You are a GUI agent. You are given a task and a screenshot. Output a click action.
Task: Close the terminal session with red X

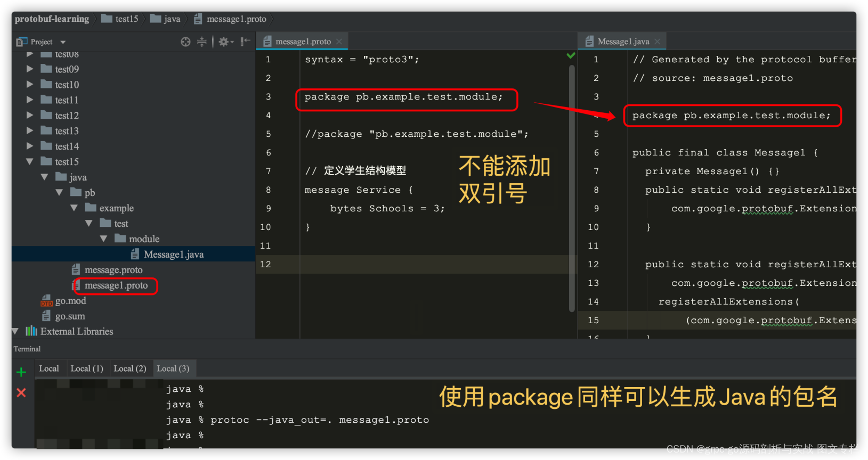coord(21,392)
